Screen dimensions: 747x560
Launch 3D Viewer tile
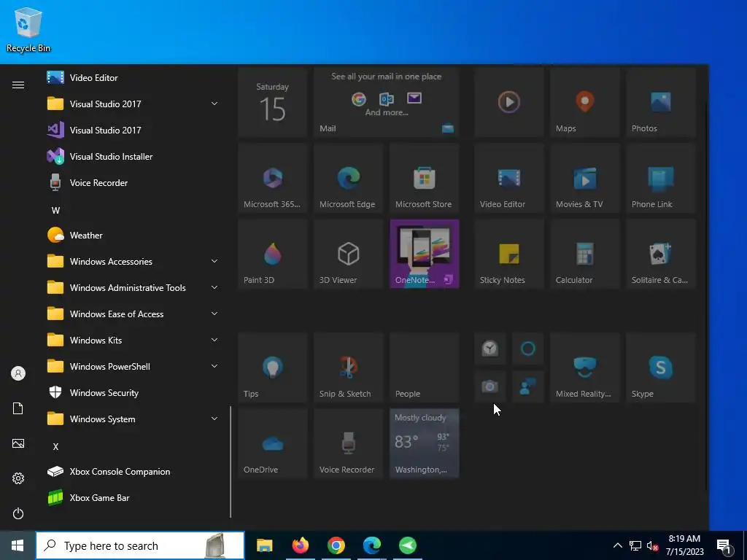coord(348,254)
